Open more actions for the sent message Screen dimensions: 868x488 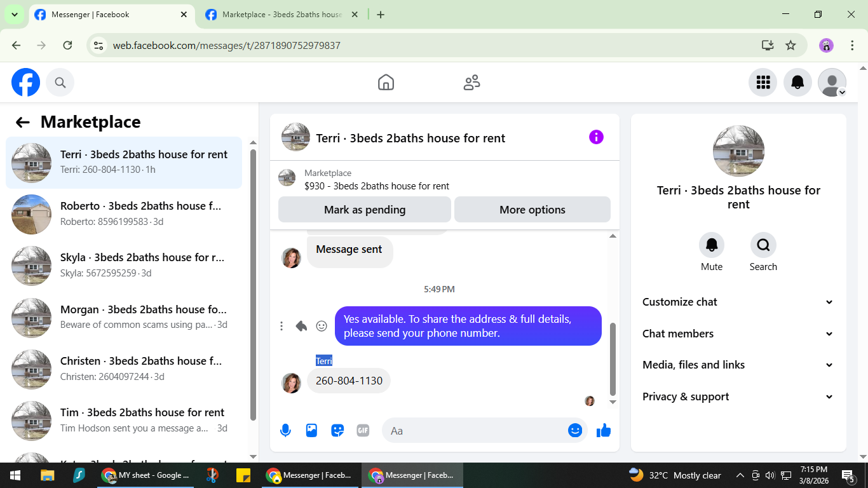click(x=281, y=326)
